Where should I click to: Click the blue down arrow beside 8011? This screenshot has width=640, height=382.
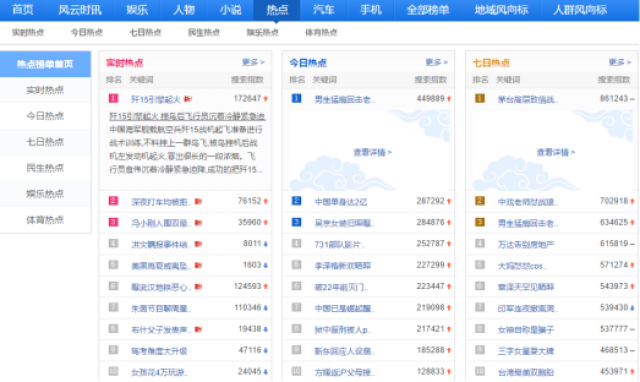pyautogui.click(x=266, y=244)
